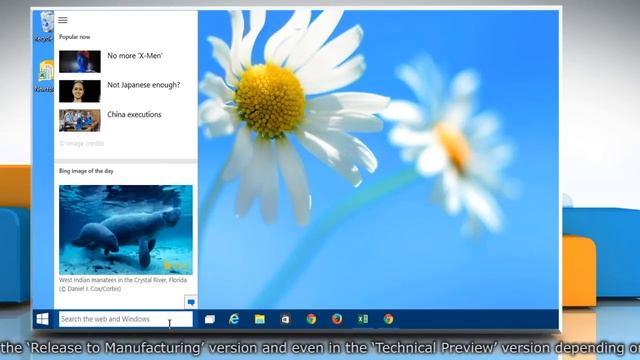The width and height of the screenshot is (640, 360).
Task: Click the Search the web and Windows box
Action: [x=126, y=319]
